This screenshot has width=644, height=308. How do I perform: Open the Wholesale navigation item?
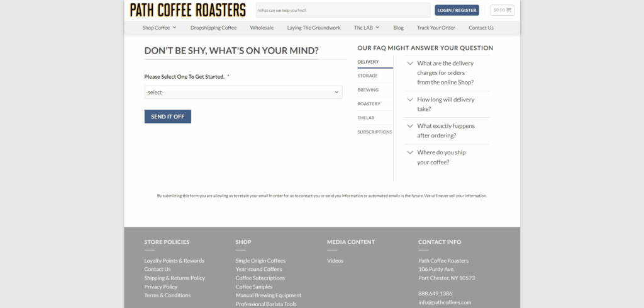coord(262,28)
